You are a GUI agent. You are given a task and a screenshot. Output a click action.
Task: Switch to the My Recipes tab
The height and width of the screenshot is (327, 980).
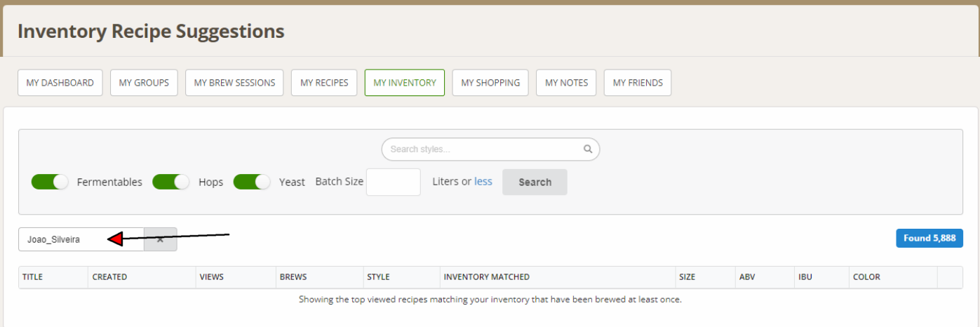point(324,83)
